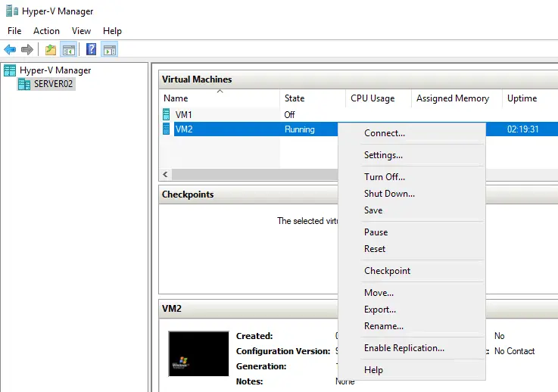Toggle the Show/Hide Console Tree icon
This screenshot has width=558, height=392.
click(x=68, y=50)
